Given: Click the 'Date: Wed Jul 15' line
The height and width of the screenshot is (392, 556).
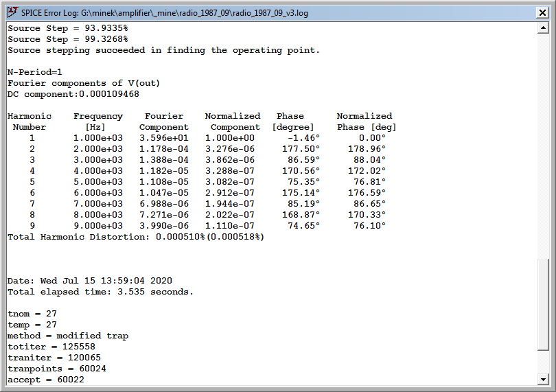Looking at the screenshot, I should click(x=90, y=281).
